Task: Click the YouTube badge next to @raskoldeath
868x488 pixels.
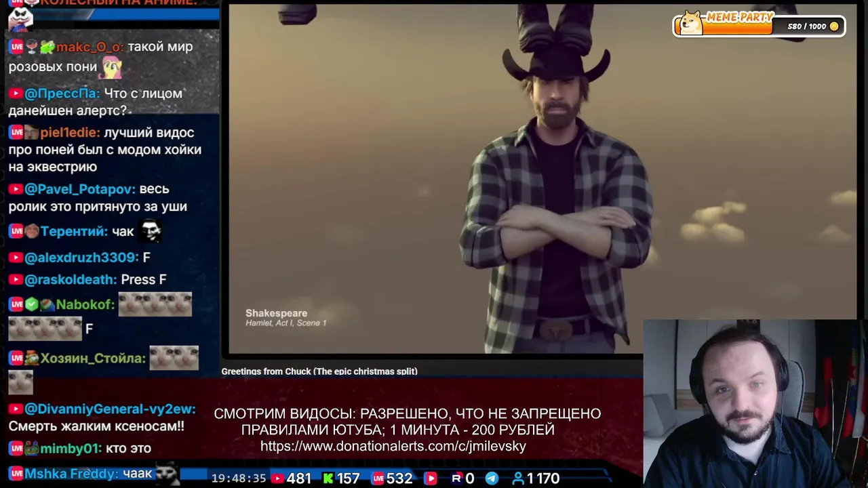Action: (16, 279)
